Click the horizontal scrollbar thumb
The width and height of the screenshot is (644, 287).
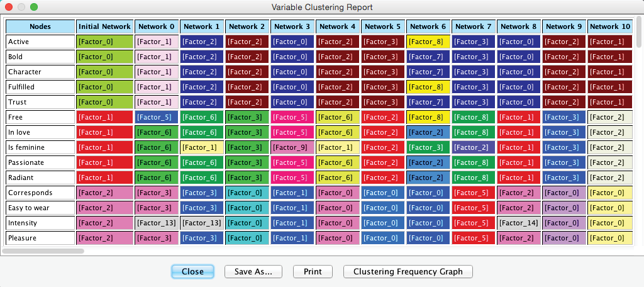click(43, 250)
